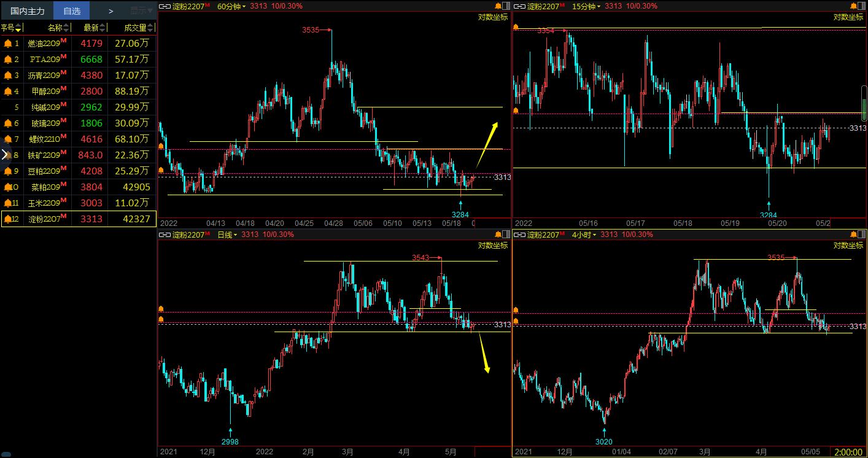Viewport: 868px width, 458px height.
Task: Expand the 显示 dropdown in watchlist
Action: 141,10
